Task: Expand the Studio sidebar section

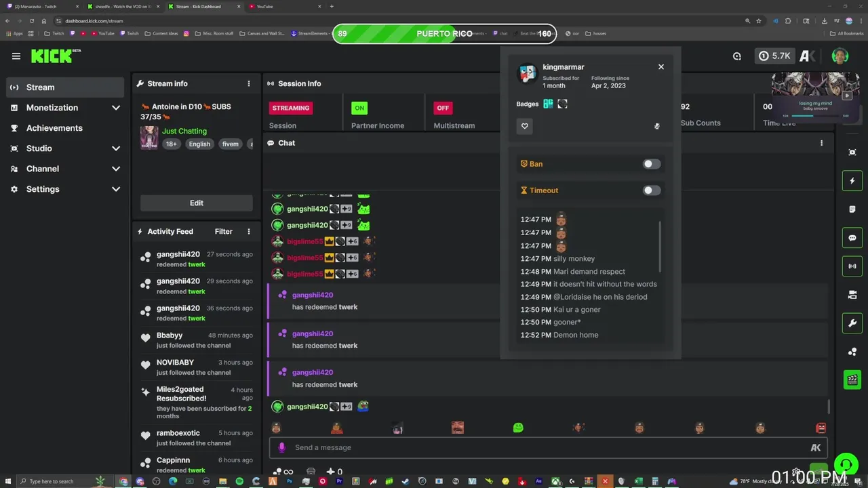Action: [x=65, y=148]
